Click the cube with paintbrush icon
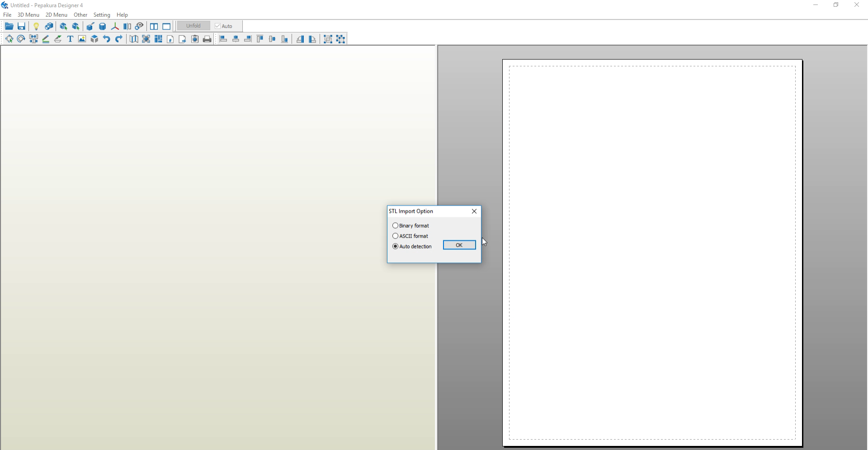Viewport: 868px width, 450px height. tap(90, 26)
